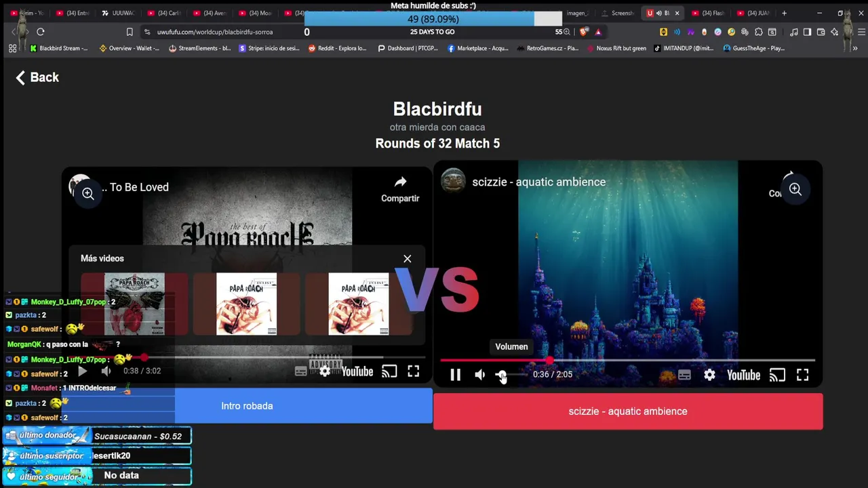Vote for Intro robada blue button

point(247,406)
